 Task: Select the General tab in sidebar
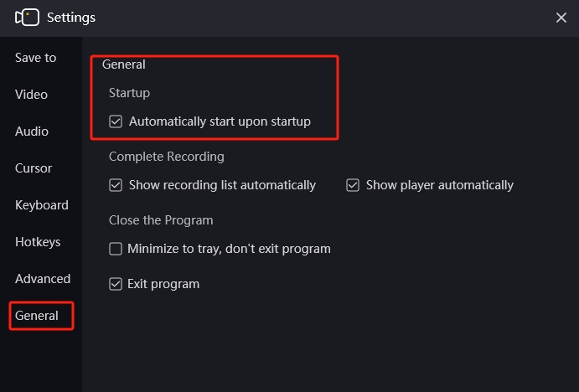(37, 316)
